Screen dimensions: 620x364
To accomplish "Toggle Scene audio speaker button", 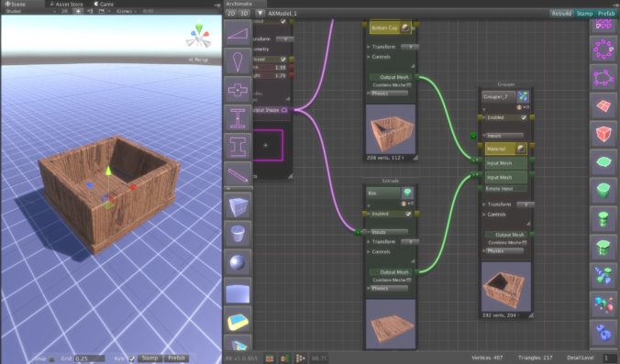I will 90,11.
